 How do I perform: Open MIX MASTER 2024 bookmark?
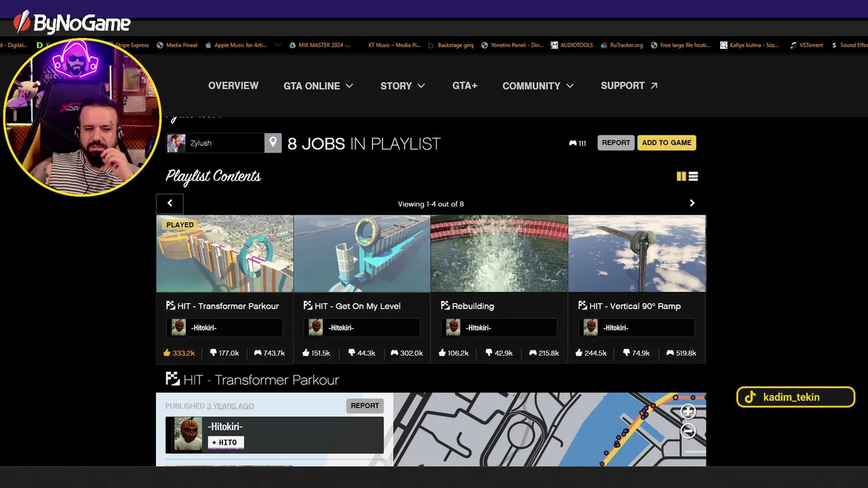320,45
